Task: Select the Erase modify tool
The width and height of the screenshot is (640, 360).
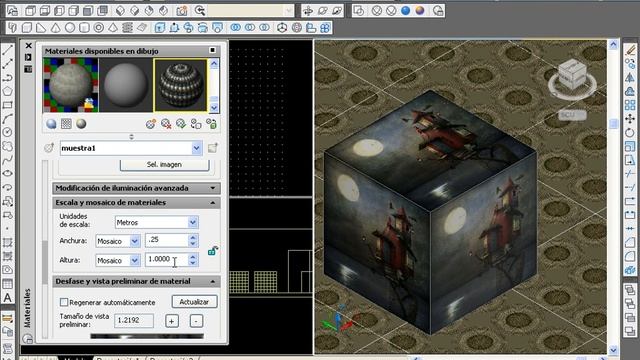Action: (630, 50)
